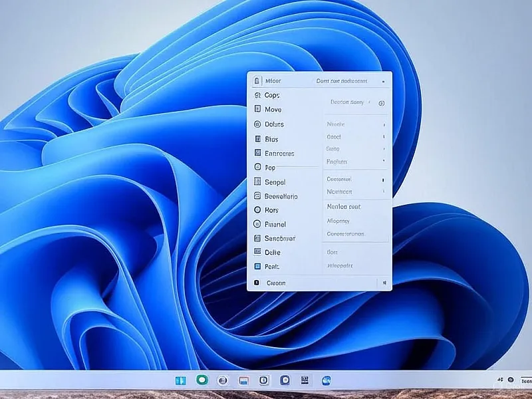Open the 'Coconorel' submenu arrow
This screenshot has width=532, height=399.
(x=384, y=180)
